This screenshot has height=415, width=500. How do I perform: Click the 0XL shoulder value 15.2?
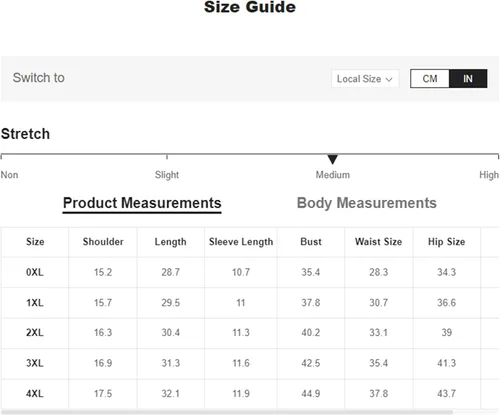(x=103, y=272)
